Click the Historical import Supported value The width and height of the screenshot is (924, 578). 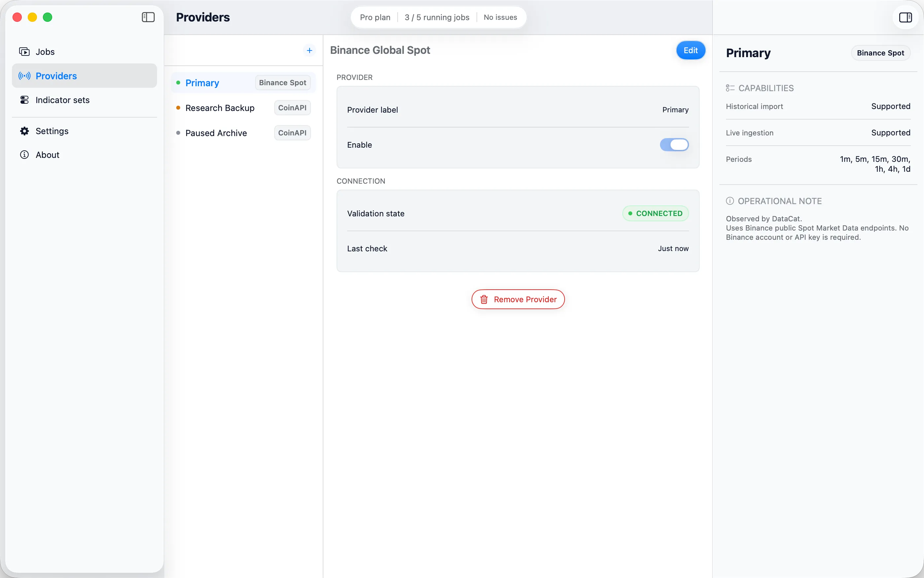[890, 106]
